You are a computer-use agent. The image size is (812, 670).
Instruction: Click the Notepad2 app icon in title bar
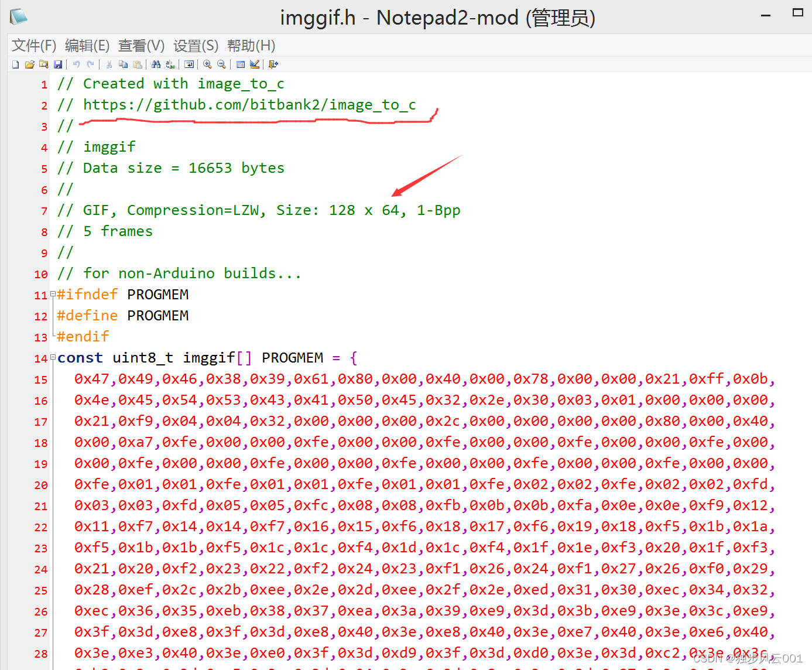(x=18, y=17)
